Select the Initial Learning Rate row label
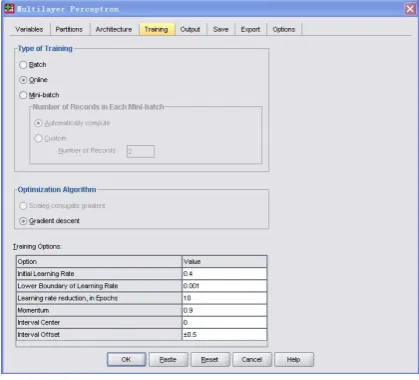The image size is (419, 380). coord(99,274)
